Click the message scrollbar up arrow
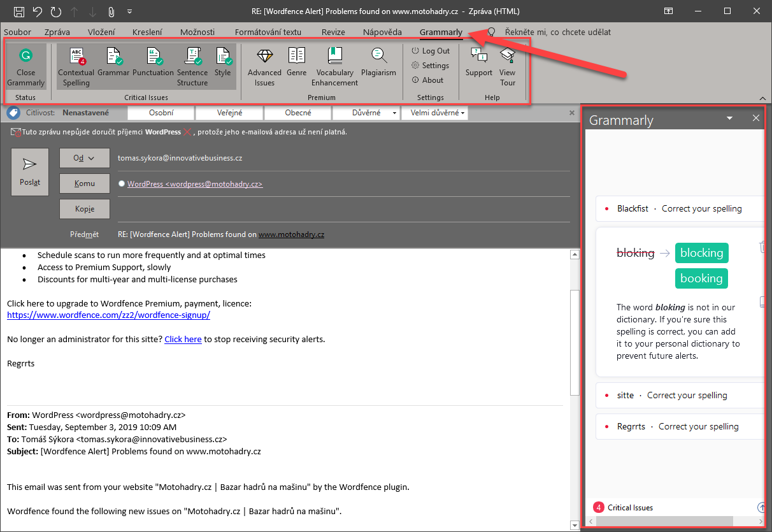The width and height of the screenshot is (772, 532). click(x=575, y=254)
